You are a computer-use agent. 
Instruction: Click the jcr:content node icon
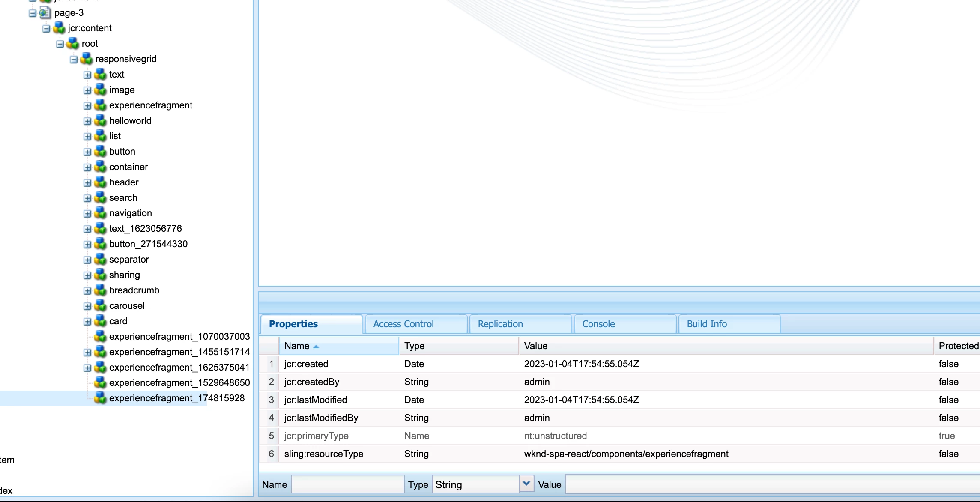pyautogui.click(x=59, y=28)
